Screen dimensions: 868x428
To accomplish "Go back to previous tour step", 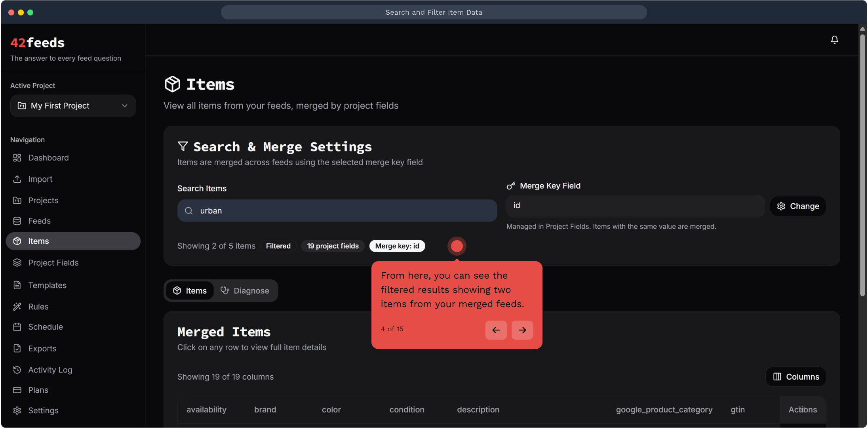I will [x=496, y=330].
